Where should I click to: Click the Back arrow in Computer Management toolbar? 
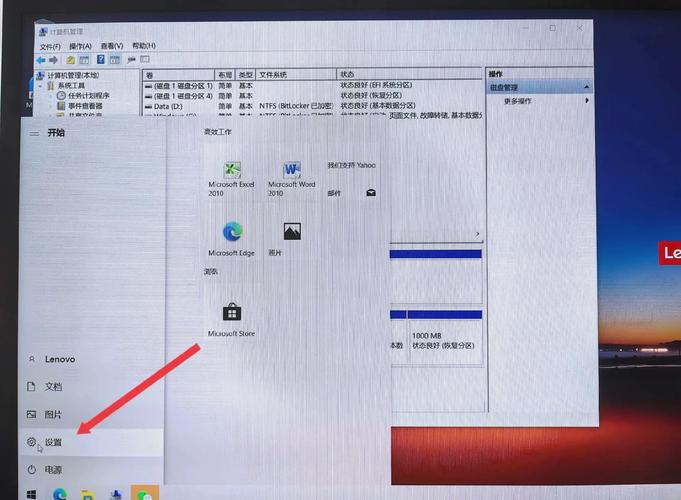tap(41, 60)
